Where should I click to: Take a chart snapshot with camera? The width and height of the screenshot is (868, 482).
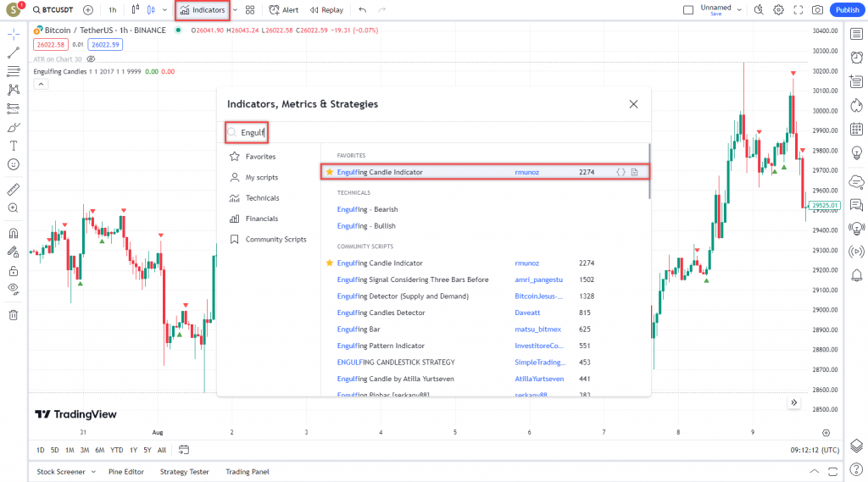tap(818, 10)
